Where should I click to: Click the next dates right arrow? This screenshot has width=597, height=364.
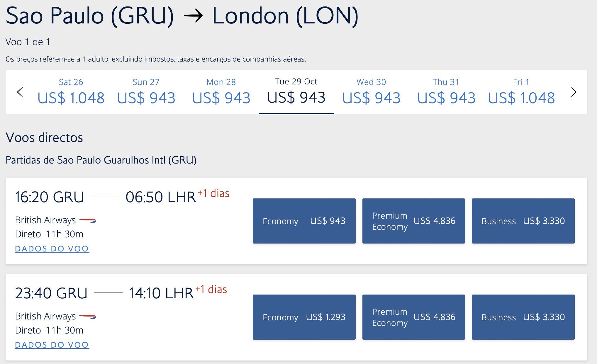tap(574, 92)
